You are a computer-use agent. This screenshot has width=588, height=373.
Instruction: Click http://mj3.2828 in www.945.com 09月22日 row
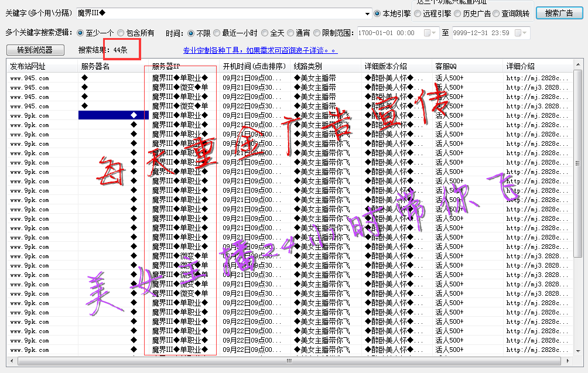point(537,106)
